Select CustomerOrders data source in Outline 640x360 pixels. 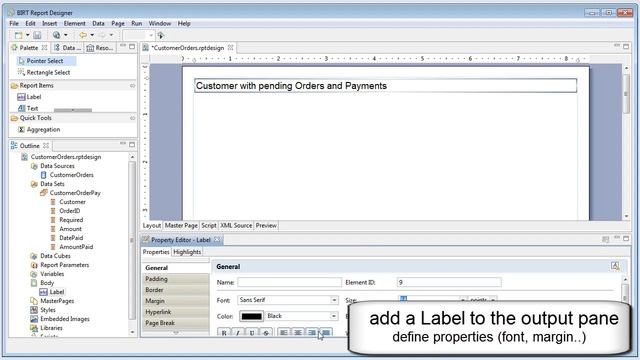(71, 175)
